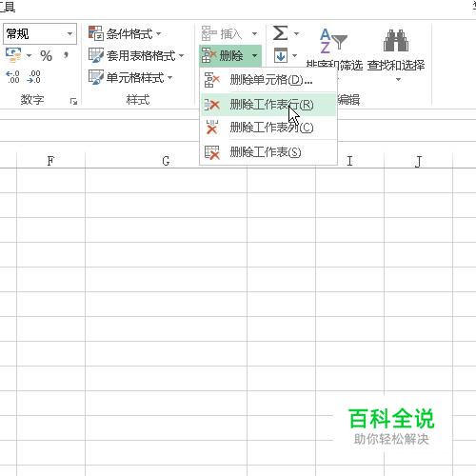The image size is (476, 476).
Task: Select column J header
Action: (418, 161)
